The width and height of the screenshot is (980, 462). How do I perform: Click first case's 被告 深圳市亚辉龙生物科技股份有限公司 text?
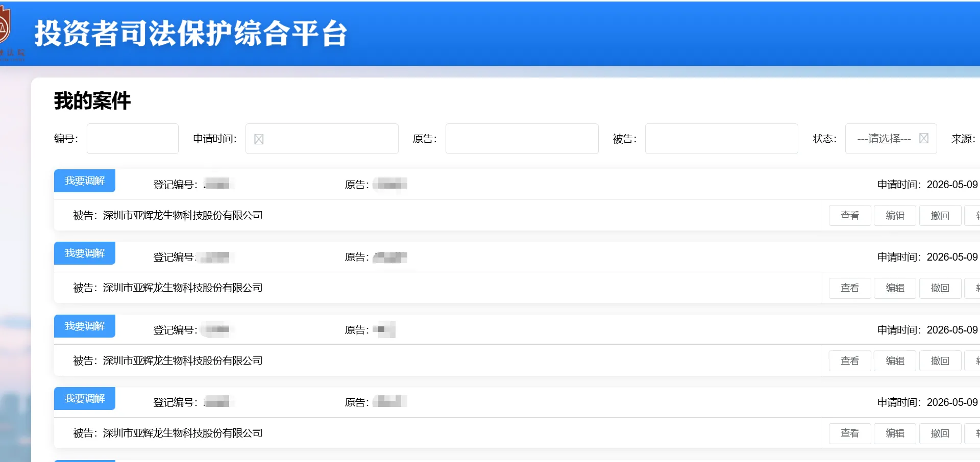(168, 216)
